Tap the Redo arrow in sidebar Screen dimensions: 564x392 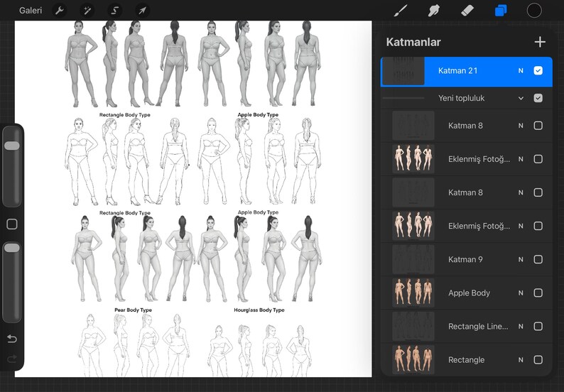tap(12, 359)
